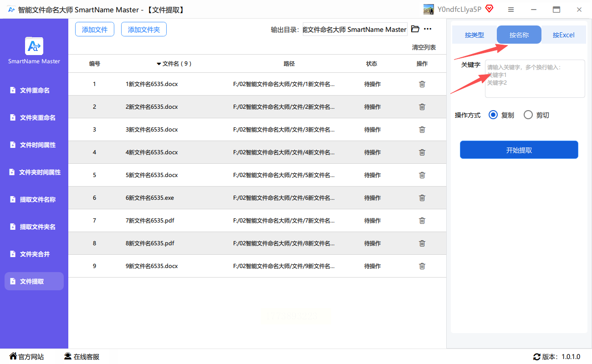Click the 添加文件夹 button
Image resolution: width=592 pixels, height=364 pixels.
pyautogui.click(x=144, y=30)
